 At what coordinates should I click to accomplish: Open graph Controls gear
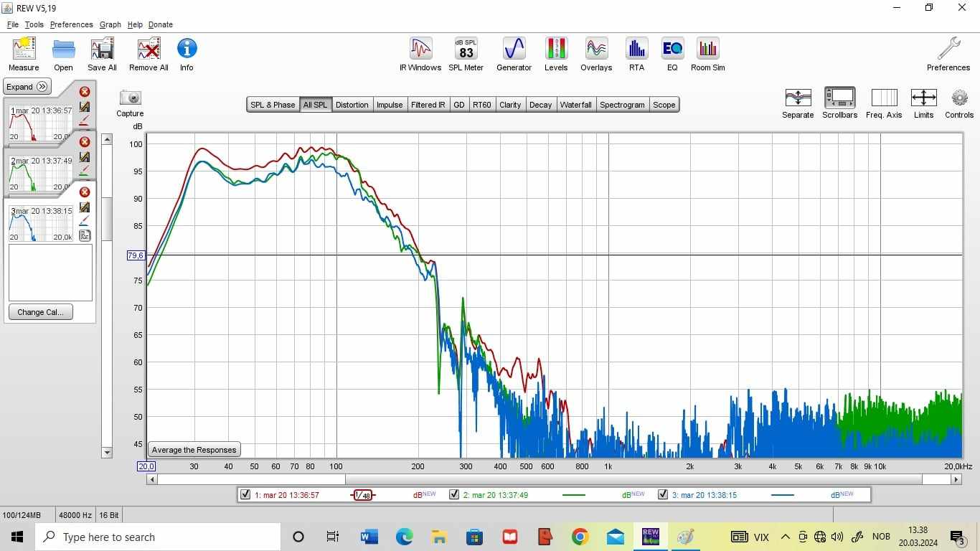coord(959,103)
